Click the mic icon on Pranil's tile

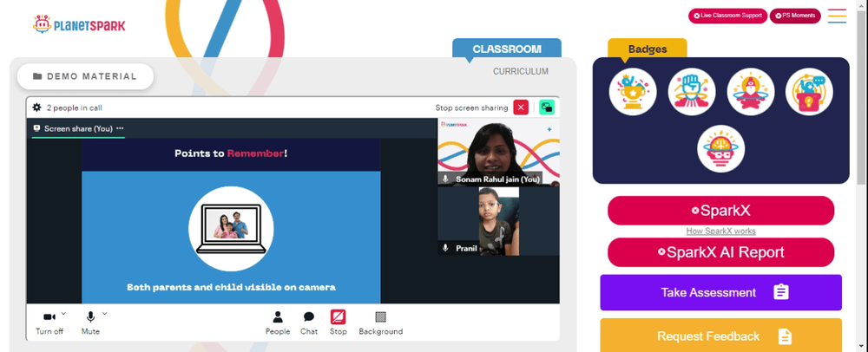tap(445, 248)
